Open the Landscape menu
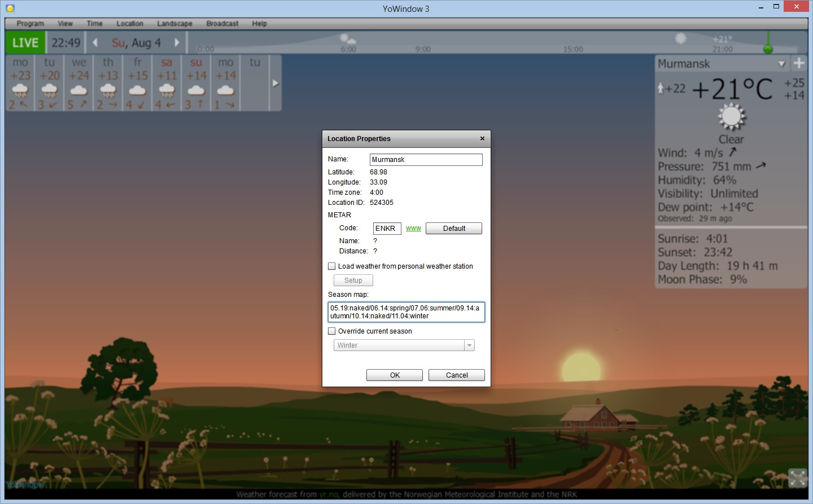 (174, 24)
